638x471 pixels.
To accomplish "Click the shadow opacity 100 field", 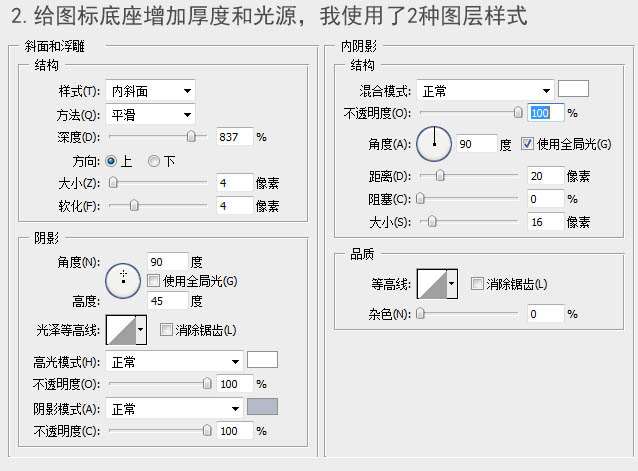I will (234, 431).
